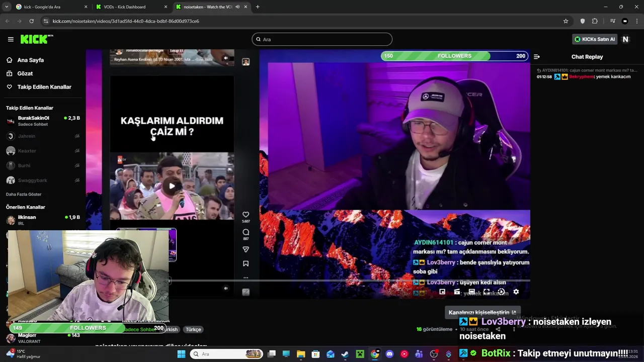
Task: Click the video playback speed icon
Action: [x=501, y=292]
